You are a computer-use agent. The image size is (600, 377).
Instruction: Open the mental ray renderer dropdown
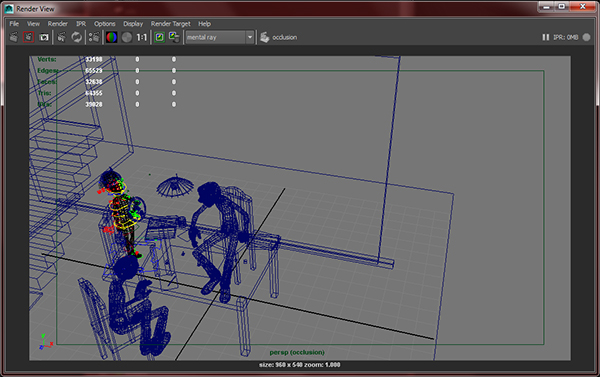click(220, 37)
